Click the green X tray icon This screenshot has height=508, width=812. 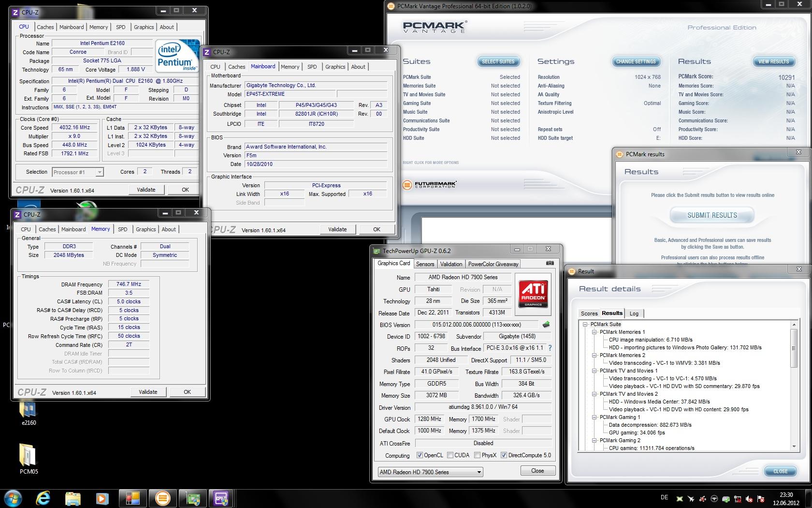click(680, 499)
